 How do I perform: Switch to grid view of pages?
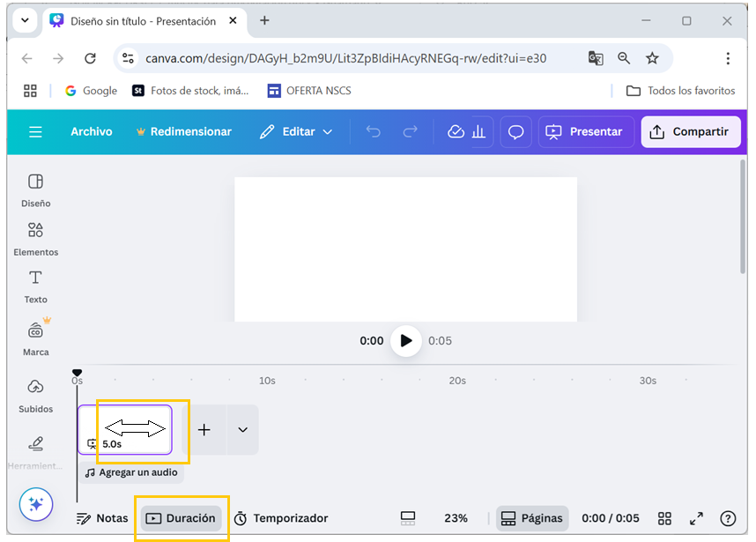(x=665, y=518)
